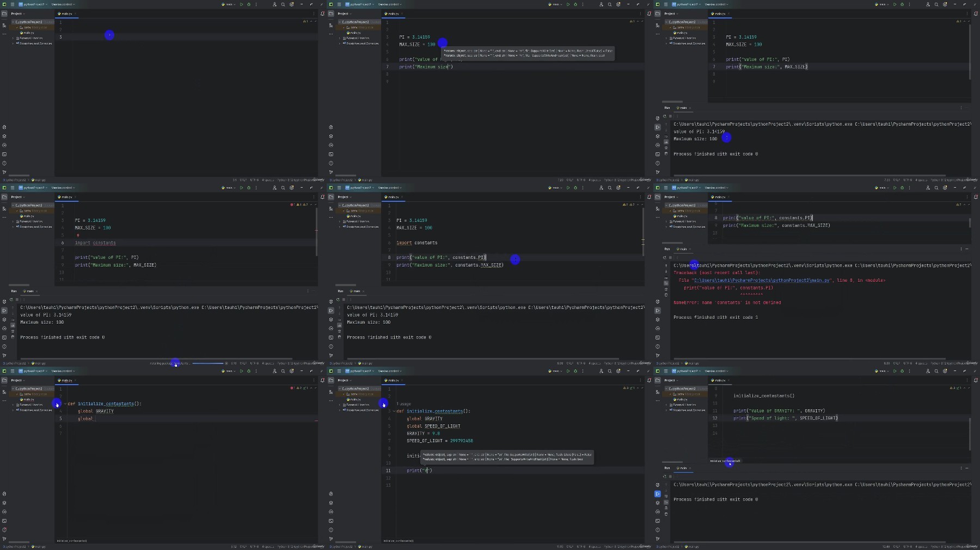This screenshot has height=550, width=980.
Task: Expand .venv folder in top-left frame's tree
Action: [x=17, y=27]
